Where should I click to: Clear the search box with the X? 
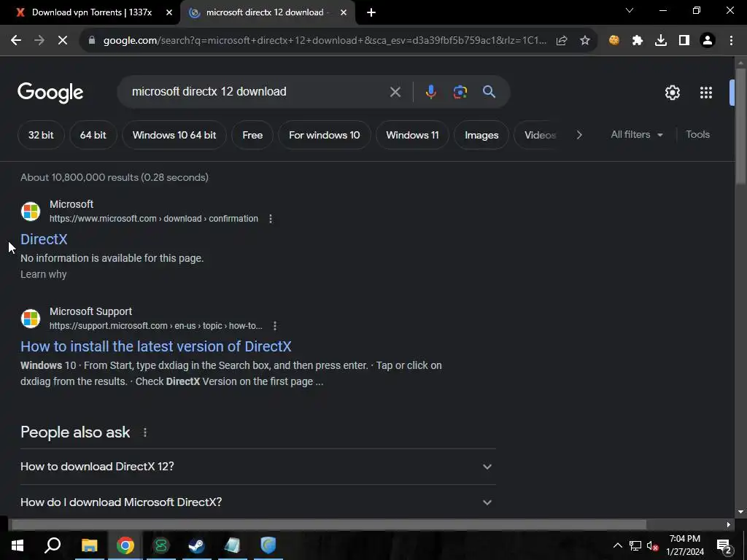pyautogui.click(x=395, y=92)
